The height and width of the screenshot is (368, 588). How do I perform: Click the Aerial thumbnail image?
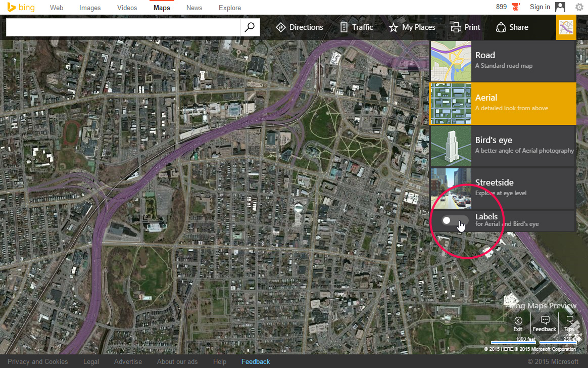451,104
